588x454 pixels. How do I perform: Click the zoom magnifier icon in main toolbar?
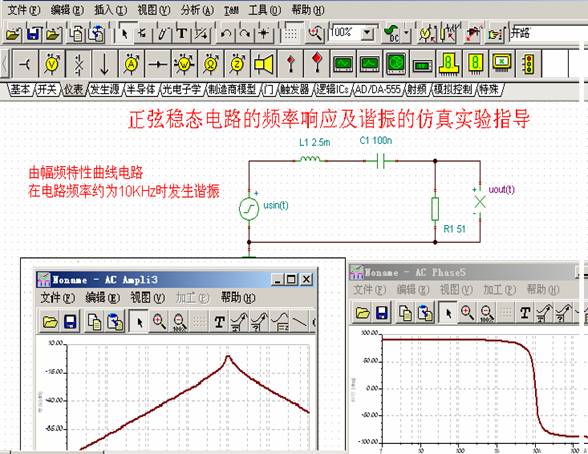tap(315, 34)
